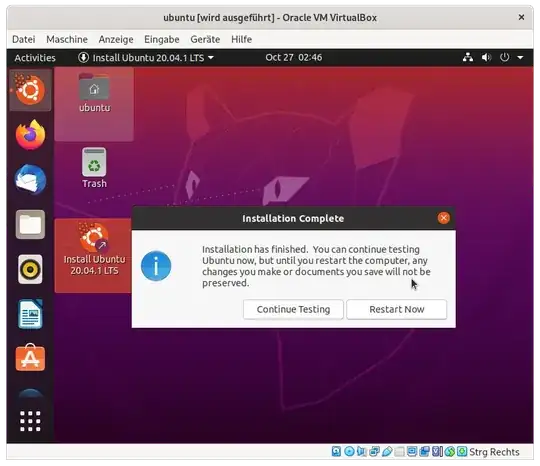Open the Eingabe menu
The height and width of the screenshot is (466, 540).
162,39
